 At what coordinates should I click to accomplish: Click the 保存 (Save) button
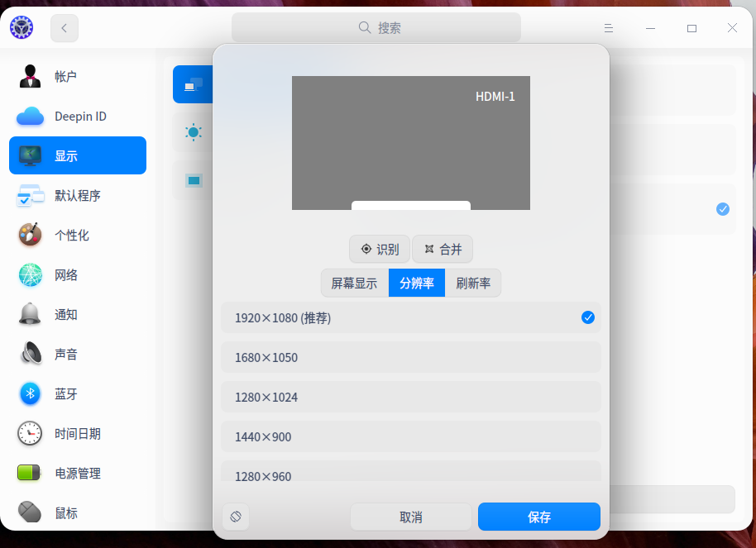coord(538,516)
